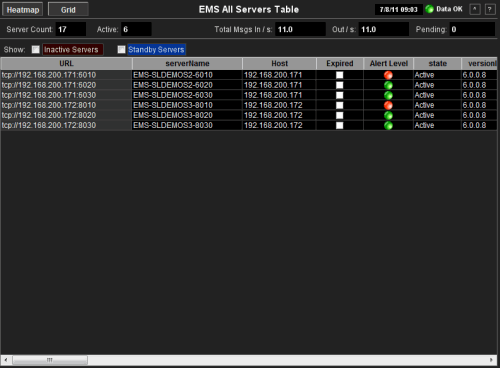Viewport: 500px width, 368px height.
Task: Click server name EMS-SLDEMOS3-8010
Action: [x=187, y=105]
